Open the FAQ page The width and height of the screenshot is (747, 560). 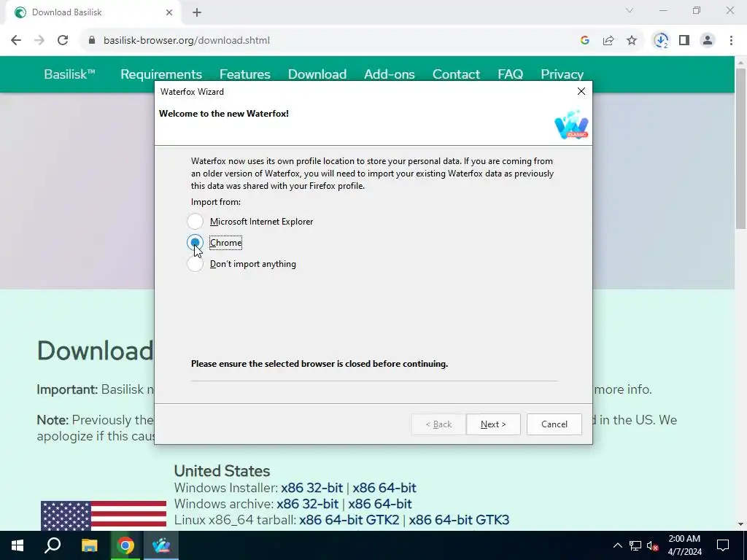510,74
